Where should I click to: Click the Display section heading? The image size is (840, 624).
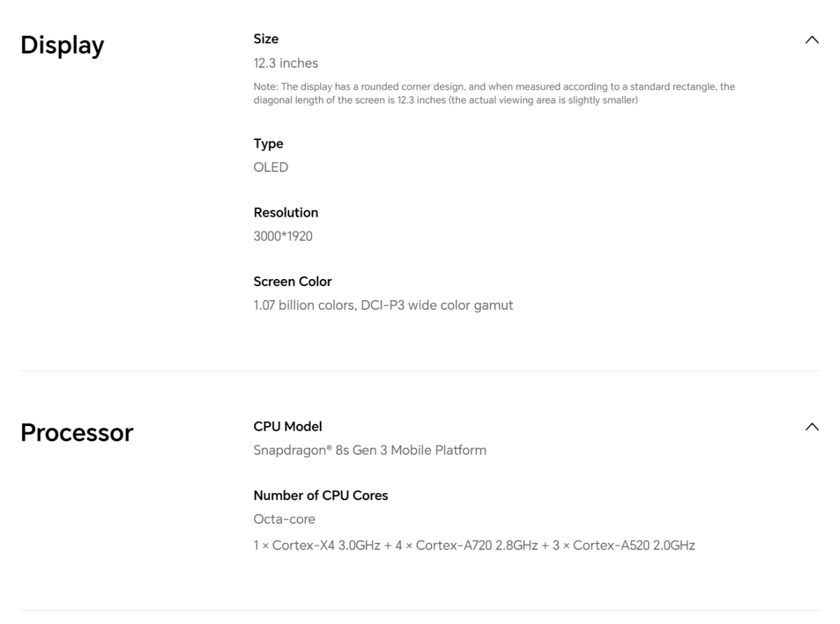[x=62, y=45]
